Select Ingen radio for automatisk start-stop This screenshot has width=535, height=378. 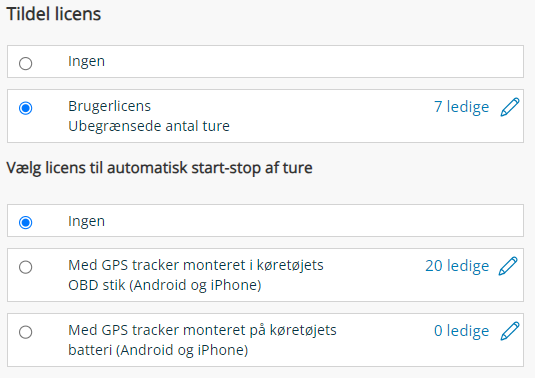[x=26, y=222]
